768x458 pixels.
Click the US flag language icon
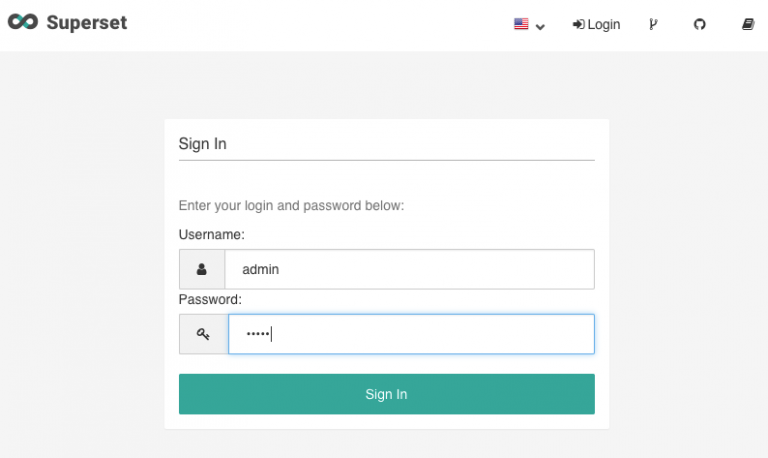[x=521, y=24]
